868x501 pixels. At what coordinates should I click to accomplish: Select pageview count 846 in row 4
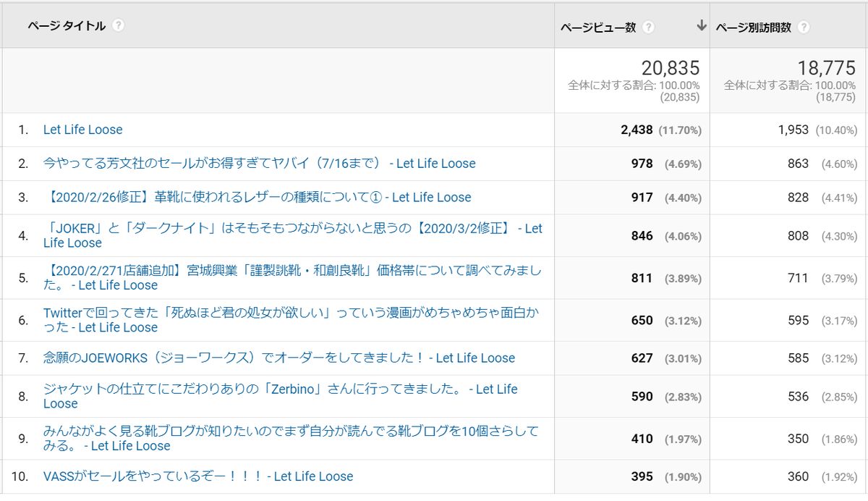(x=642, y=236)
